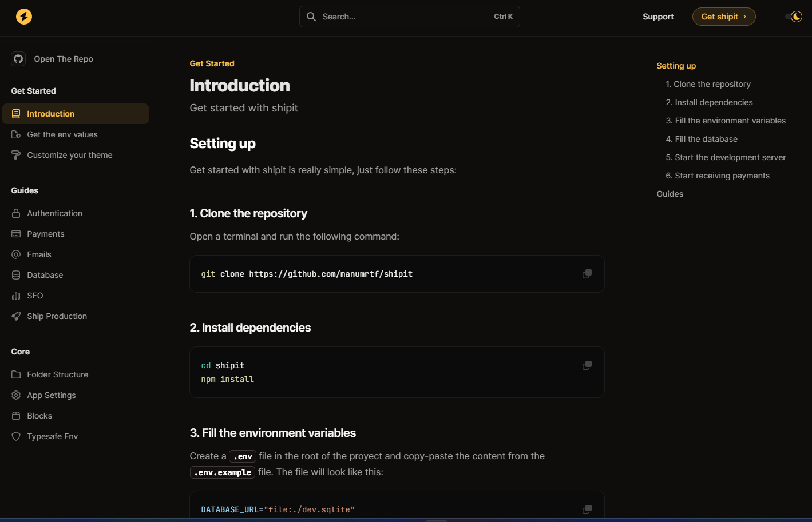Viewport: 812px width, 522px height.
Task: Click the 2. Install dependencies heading
Action: click(x=250, y=328)
